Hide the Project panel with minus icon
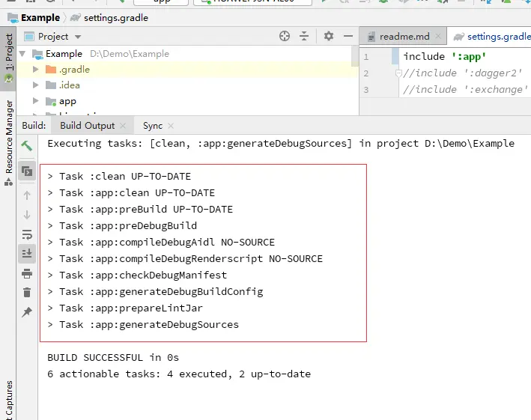Viewport: 531px width, 420px height. (x=348, y=36)
